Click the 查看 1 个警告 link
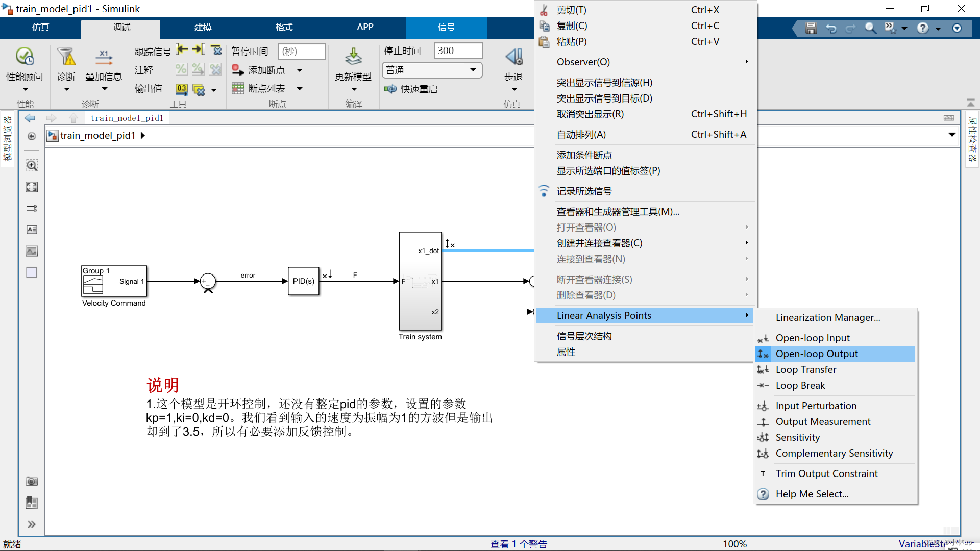 (x=518, y=544)
